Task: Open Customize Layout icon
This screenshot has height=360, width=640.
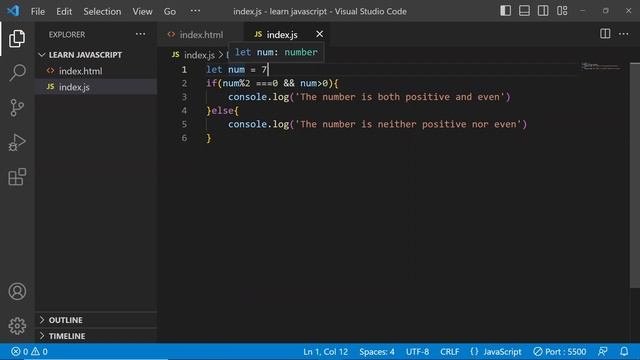Action: pos(562,11)
